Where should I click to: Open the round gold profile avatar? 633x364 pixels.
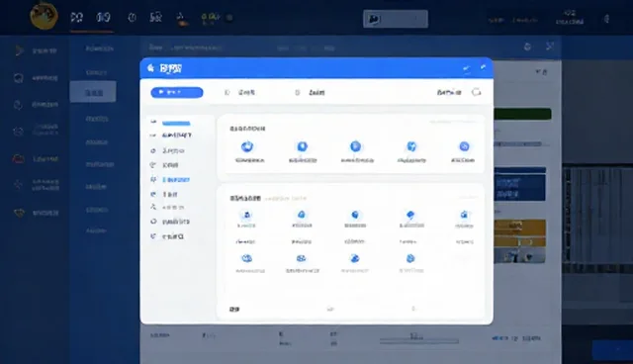[x=44, y=16]
